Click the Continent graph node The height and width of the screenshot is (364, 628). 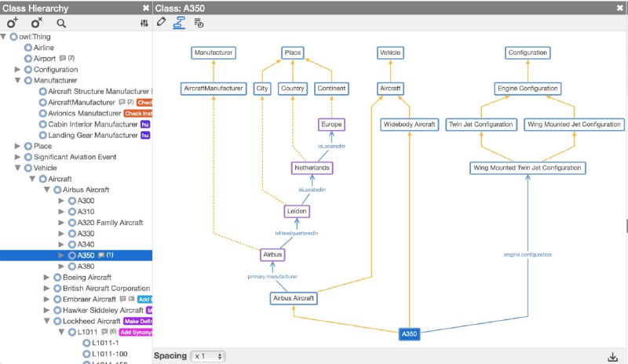331,89
